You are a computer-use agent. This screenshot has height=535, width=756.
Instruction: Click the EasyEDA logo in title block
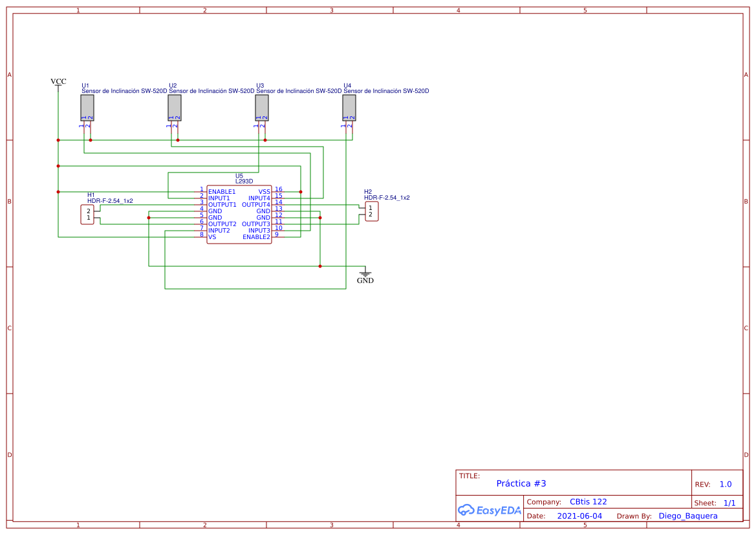489,510
